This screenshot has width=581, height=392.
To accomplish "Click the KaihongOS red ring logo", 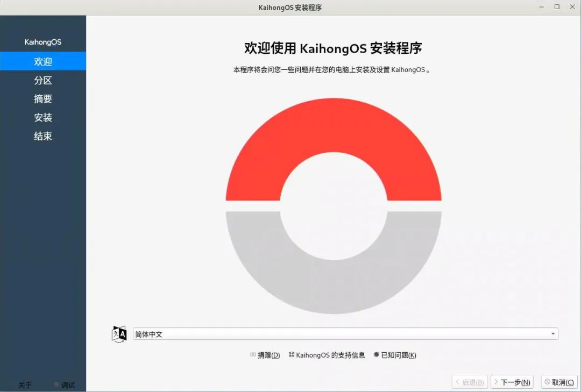I will point(334,205).
